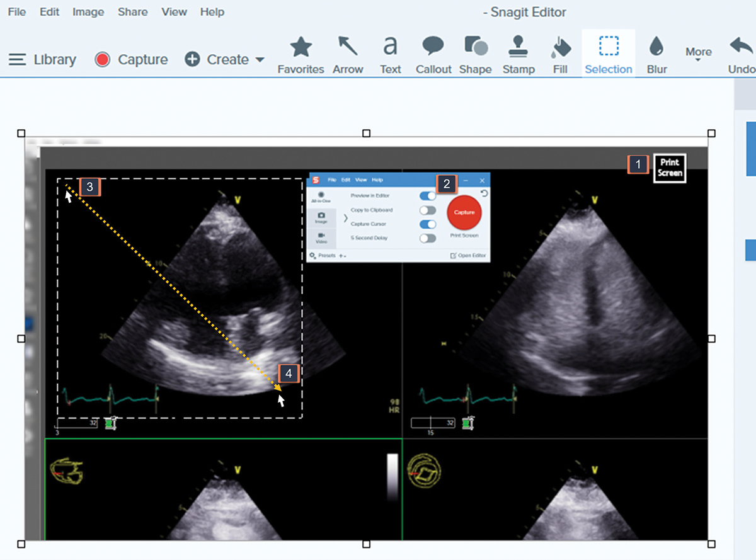Screen dimensions: 756x560
Task: Disable the Capture Cursor switch
Action: (428, 224)
